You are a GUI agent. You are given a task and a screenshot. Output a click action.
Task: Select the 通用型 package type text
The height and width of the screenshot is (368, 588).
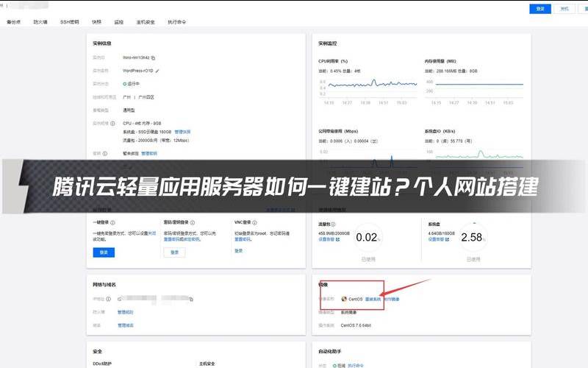(x=129, y=110)
